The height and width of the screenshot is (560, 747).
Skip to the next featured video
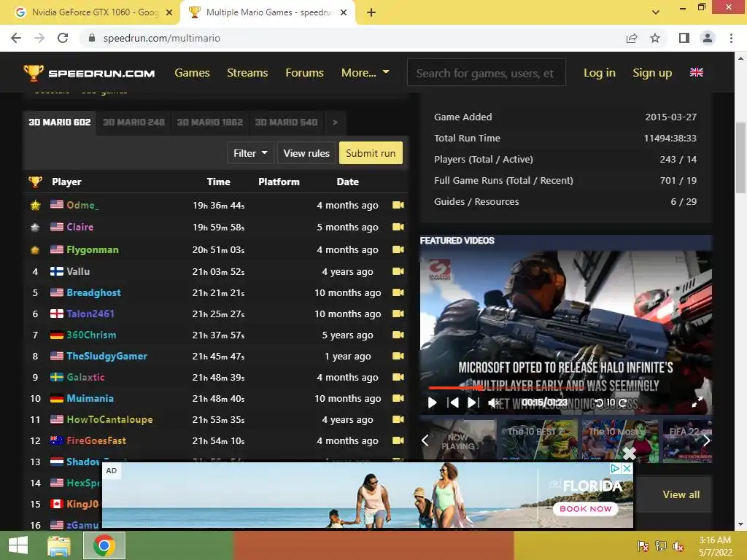coord(473,402)
